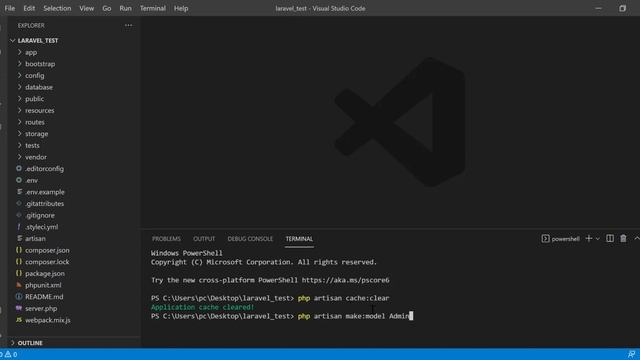The width and height of the screenshot is (640, 360).
Task: Restore the VS Code window size
Action: pyautogui.click(x=622, y=8)
